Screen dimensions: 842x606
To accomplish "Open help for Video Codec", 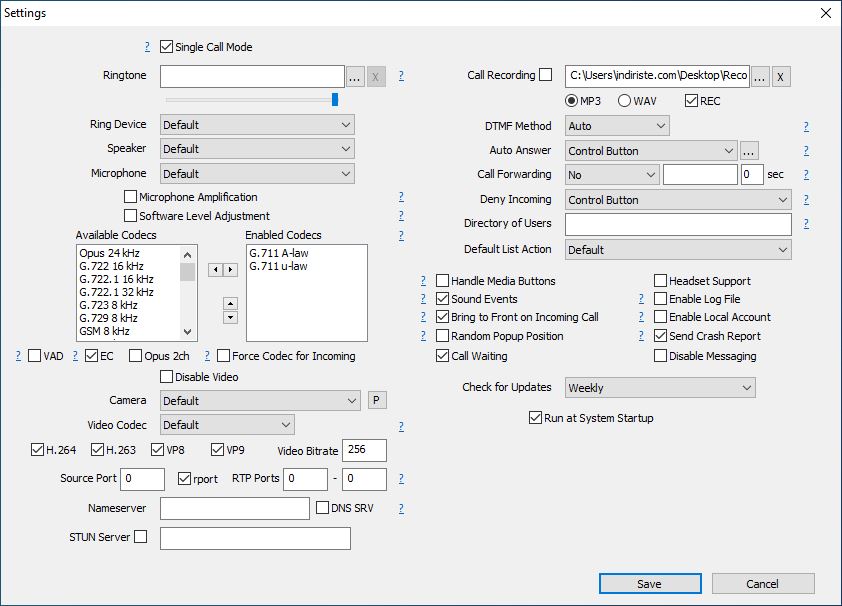I will click(401, 427).
